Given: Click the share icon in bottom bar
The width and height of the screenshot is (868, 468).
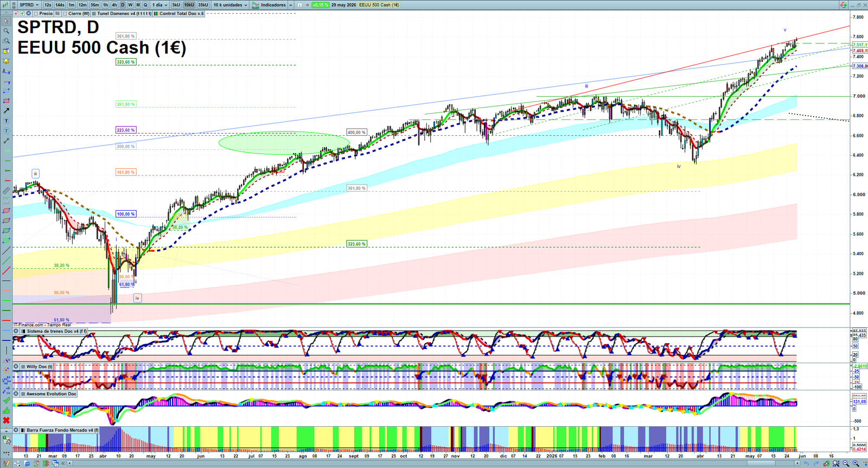Looking at the screenshot, I should (17, 463).
